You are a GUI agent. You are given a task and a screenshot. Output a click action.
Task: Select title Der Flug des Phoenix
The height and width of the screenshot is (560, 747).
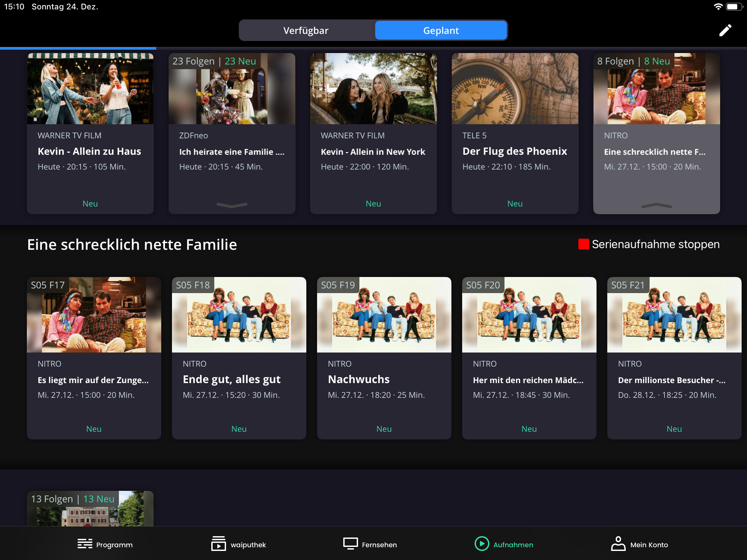click(515, 151)
